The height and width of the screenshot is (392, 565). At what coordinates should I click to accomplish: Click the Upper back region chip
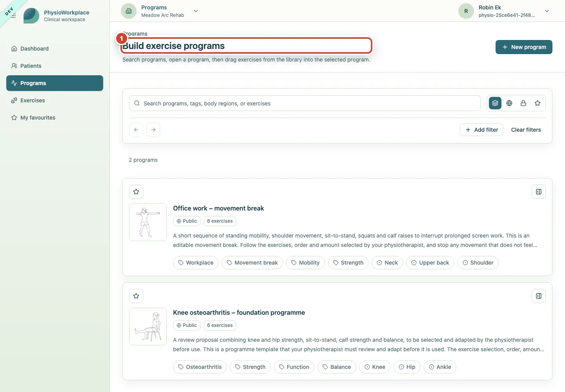coord(430,263)
